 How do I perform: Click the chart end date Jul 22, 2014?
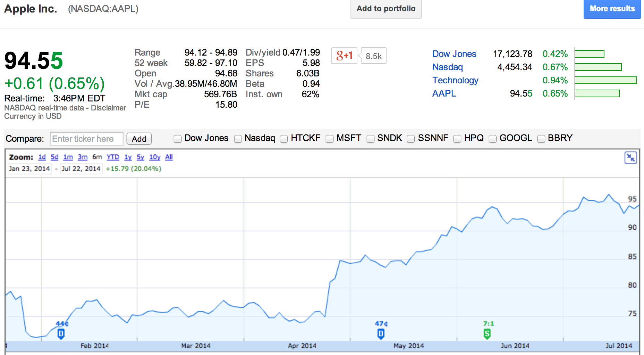pyautogui.click(x=81, y=169)
